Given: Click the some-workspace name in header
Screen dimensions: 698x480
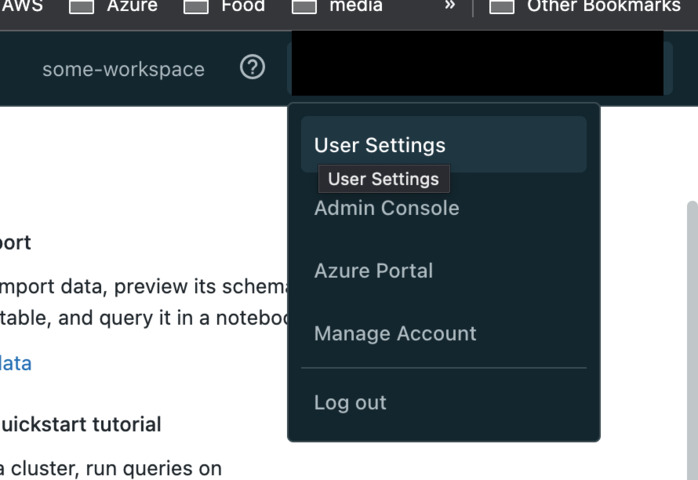Looking at the screenshot, I should tap(123, 69).
